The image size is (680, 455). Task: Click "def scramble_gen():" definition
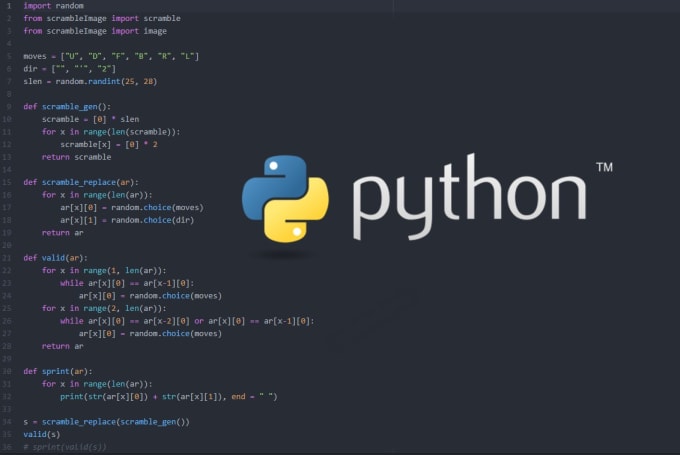67,106
